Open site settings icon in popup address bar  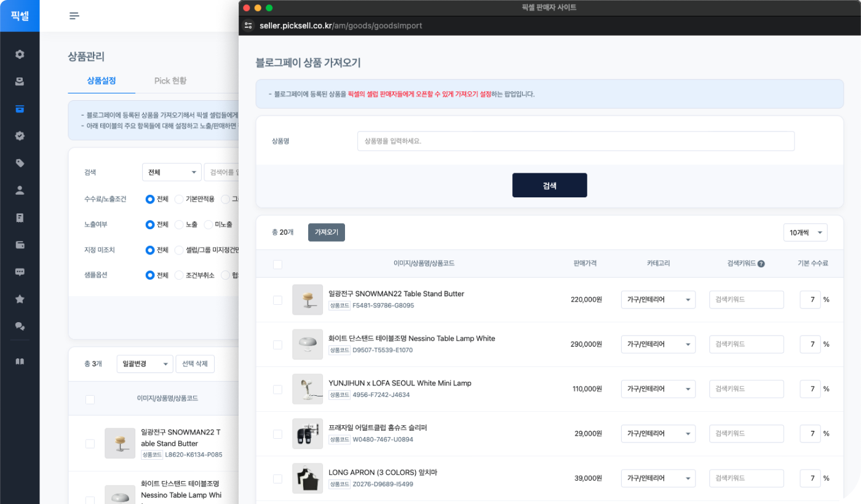248,25
